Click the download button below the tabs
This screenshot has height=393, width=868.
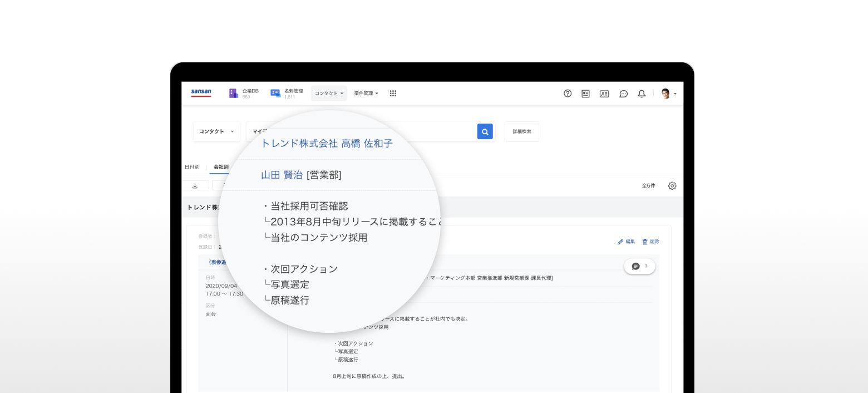click(195, 185)
